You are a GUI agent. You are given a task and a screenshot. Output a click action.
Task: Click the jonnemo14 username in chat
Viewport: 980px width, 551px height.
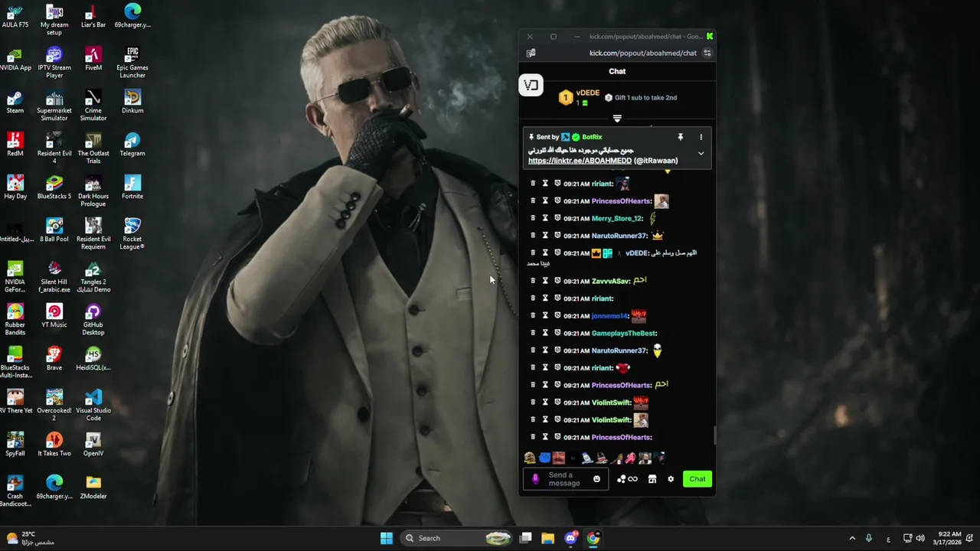(x=609, y=315)
